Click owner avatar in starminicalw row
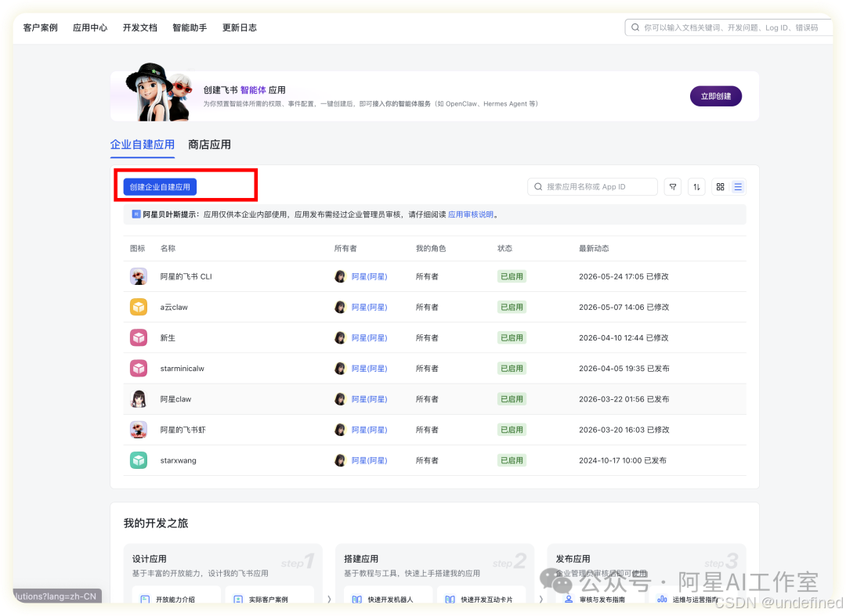The height and width of the screenshot is (616, 846). point(340,369)
